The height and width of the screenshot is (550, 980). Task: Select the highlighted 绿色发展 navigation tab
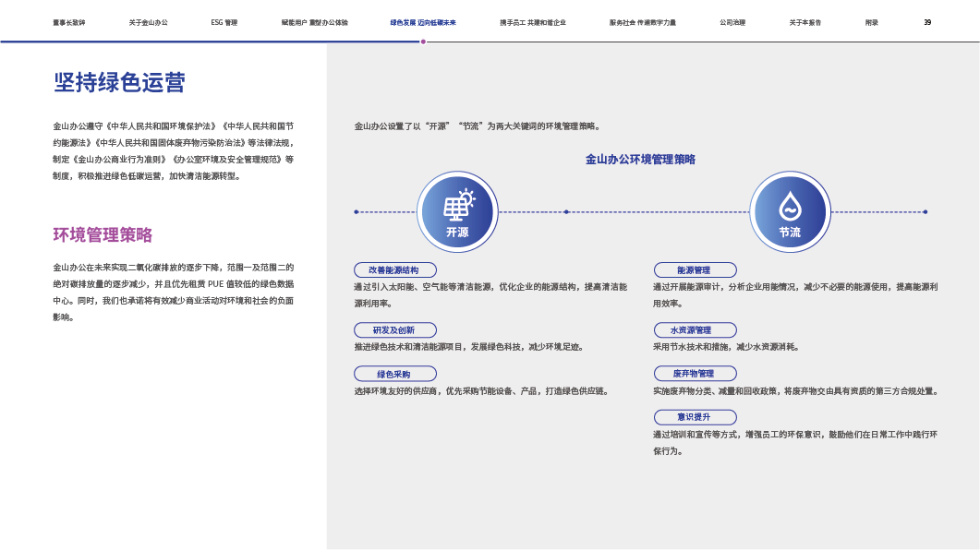(423, 22)
